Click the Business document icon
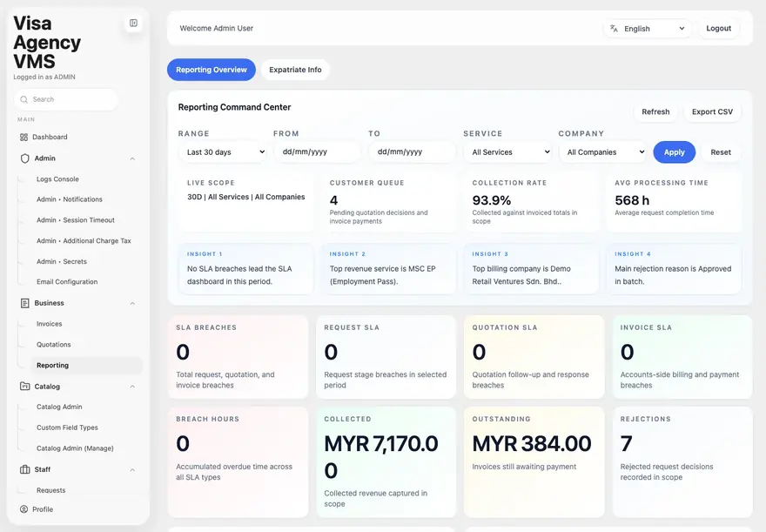The height and width of the screenshot is (532, 766). pos(25,303)
